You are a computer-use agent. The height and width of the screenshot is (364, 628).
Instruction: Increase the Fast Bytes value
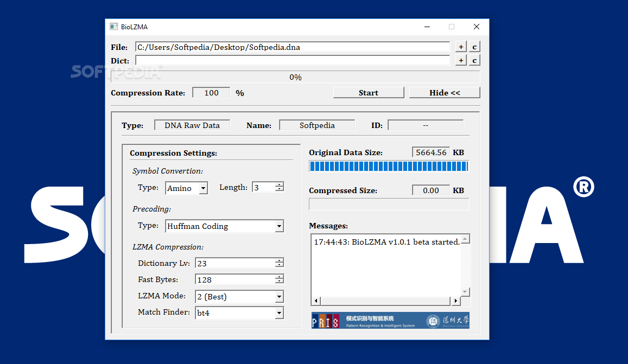[x=280, y=277]
